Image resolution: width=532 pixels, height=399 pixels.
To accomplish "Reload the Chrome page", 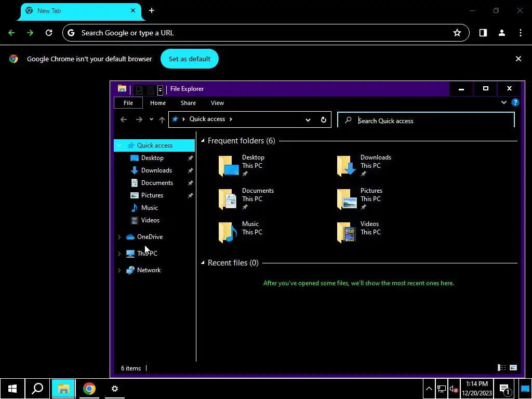I will pos(49,33).
